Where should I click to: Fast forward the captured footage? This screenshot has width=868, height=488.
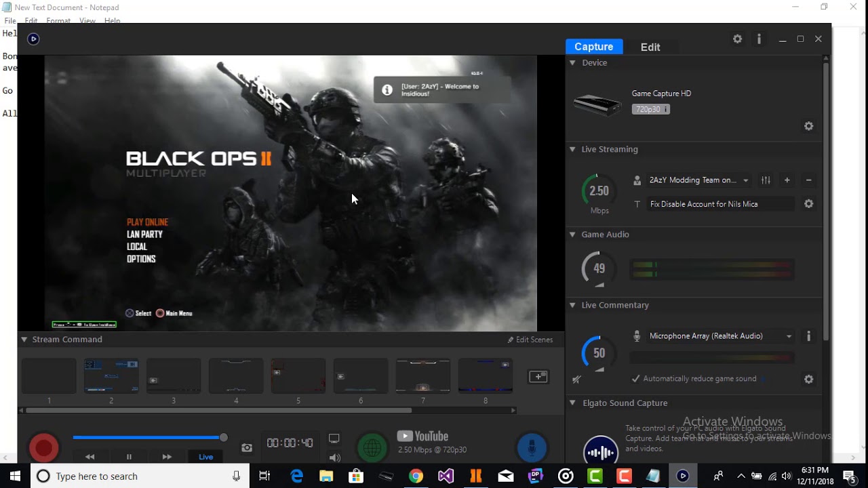pyautogui.click(x=167, y=457)
